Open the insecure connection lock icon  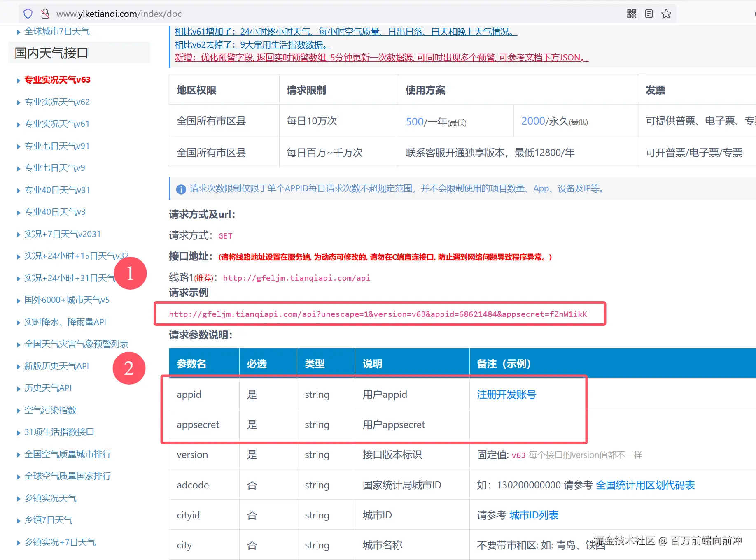point(45,13)
